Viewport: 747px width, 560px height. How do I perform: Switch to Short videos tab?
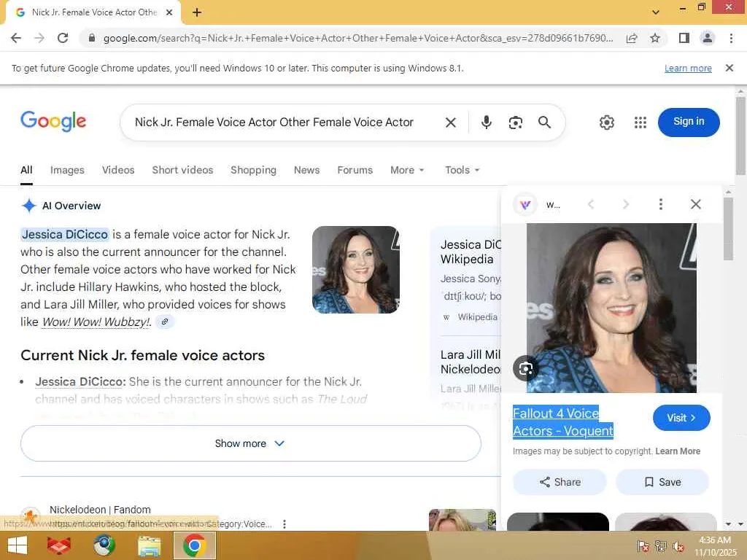point(182,170)
